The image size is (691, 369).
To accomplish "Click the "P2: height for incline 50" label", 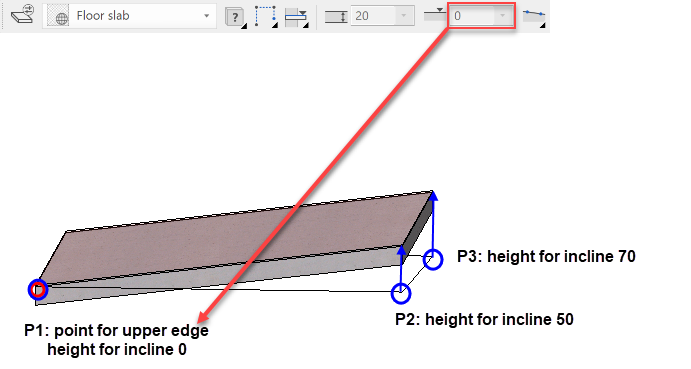I will 484,319.
